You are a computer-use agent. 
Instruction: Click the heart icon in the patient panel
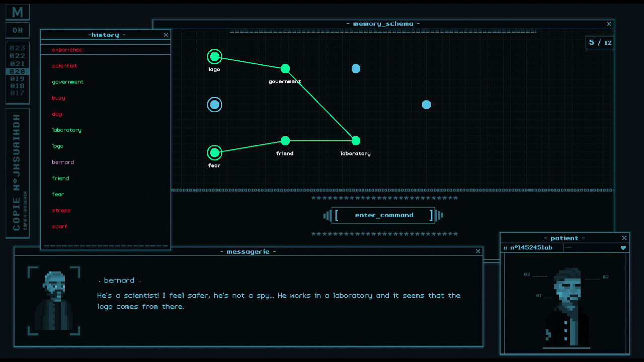pos(623,247)
